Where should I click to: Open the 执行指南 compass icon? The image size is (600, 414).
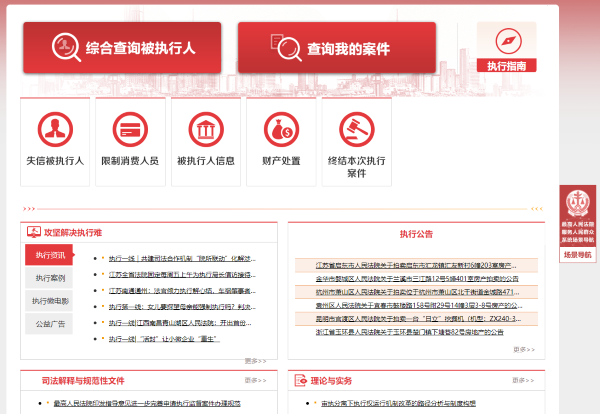tap(508, 41)
